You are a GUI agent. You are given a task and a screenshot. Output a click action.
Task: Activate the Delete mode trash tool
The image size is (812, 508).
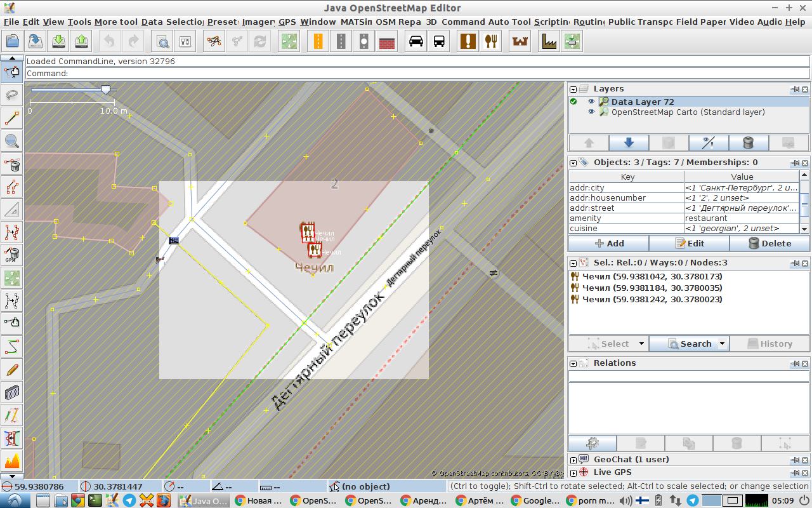(x=11, y=164)
